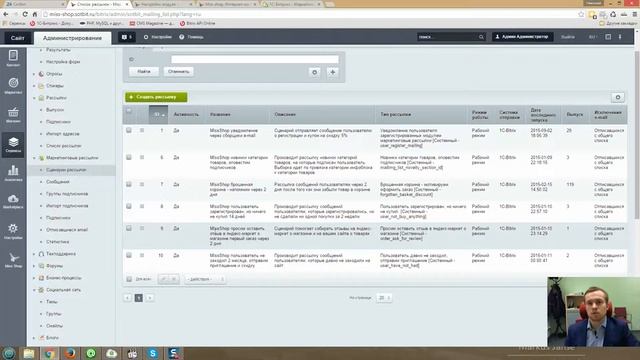Open the per-page count dropdown showing 20

[x=384, y=298]
